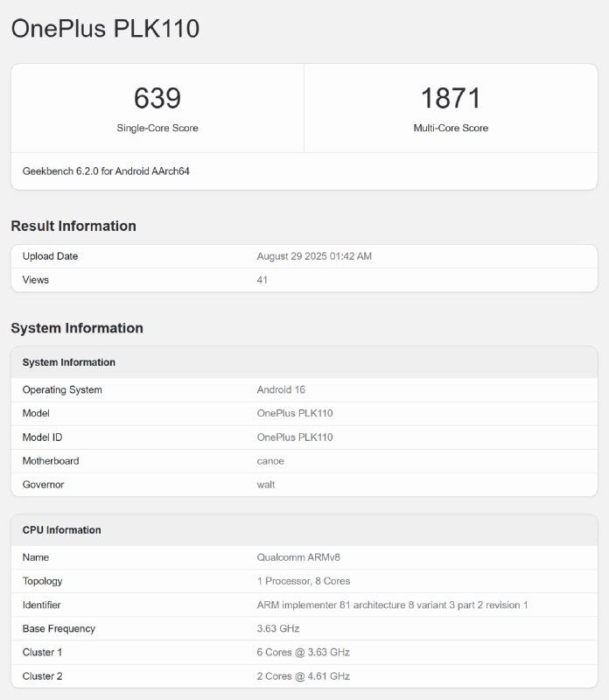Viewport: 609px width, 700px height.
Task: Click the Cluster 2 label
Action: 42,676
